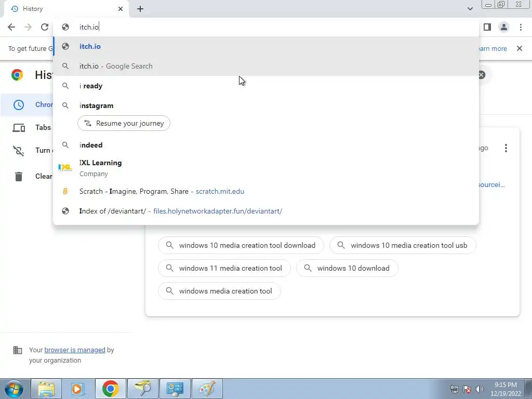
Task: Click 'windows 10 download' search chip
Action: 347,268
